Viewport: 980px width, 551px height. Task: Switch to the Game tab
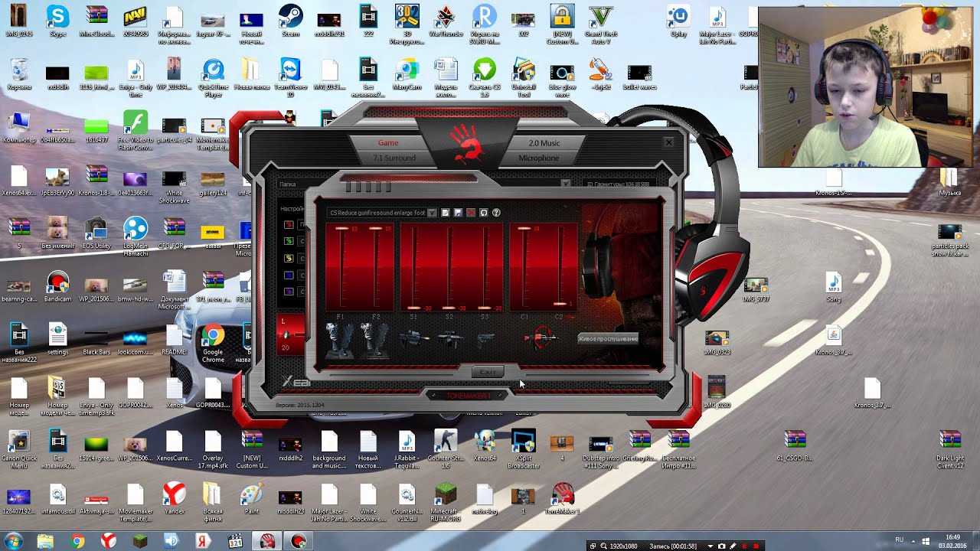(388, 143)
